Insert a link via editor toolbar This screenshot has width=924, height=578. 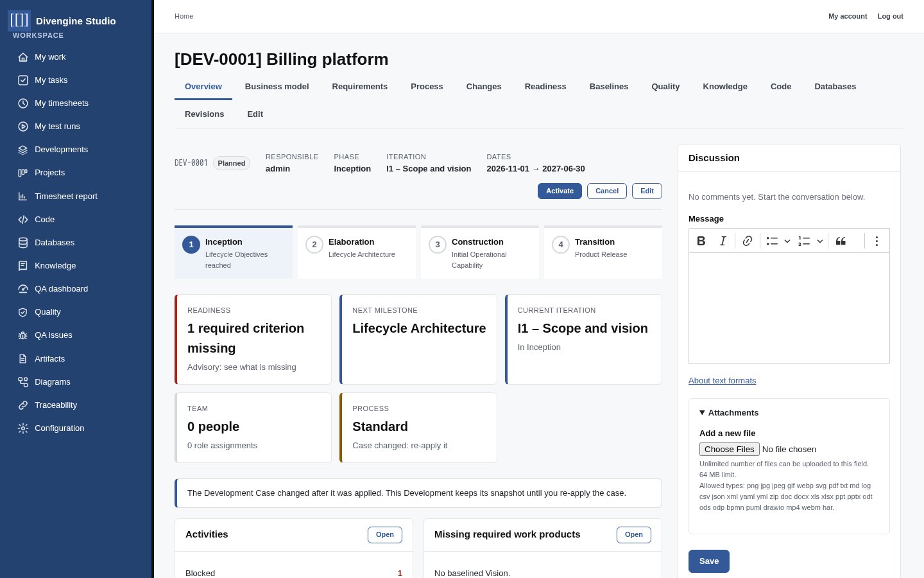tap(748, 241)
